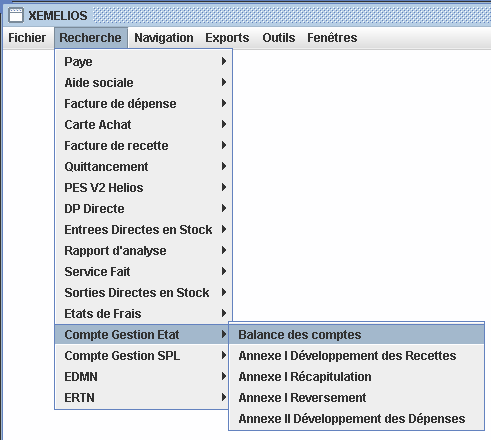Choose Annexe I Développement des Recettes

(356, 356)
